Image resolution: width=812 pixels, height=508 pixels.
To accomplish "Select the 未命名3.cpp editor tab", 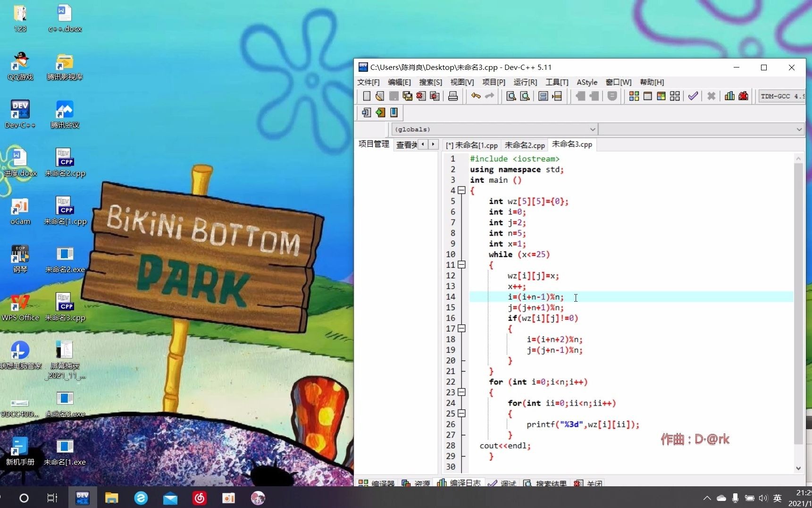I will tap(572, 144).
